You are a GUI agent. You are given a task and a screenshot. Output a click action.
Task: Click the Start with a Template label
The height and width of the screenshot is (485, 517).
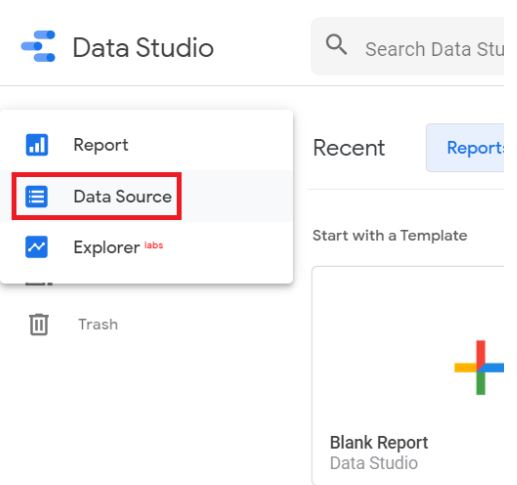(390, 236)
